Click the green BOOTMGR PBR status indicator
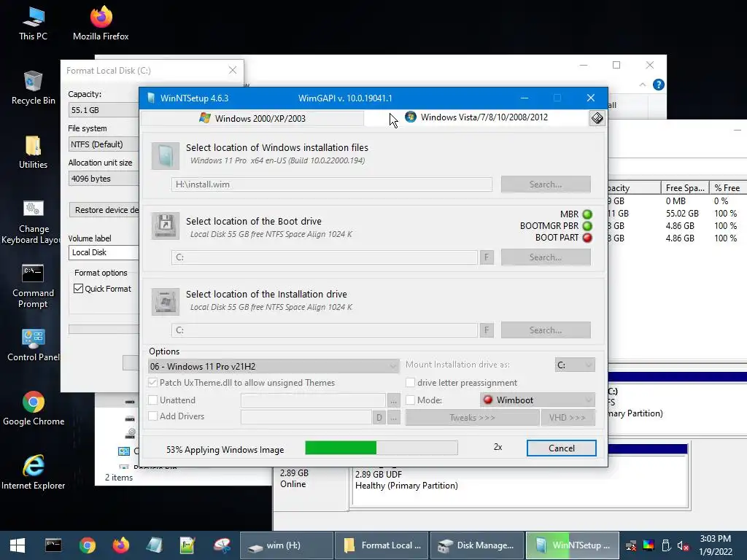This screenshot has height=560, width=747. 587,226
